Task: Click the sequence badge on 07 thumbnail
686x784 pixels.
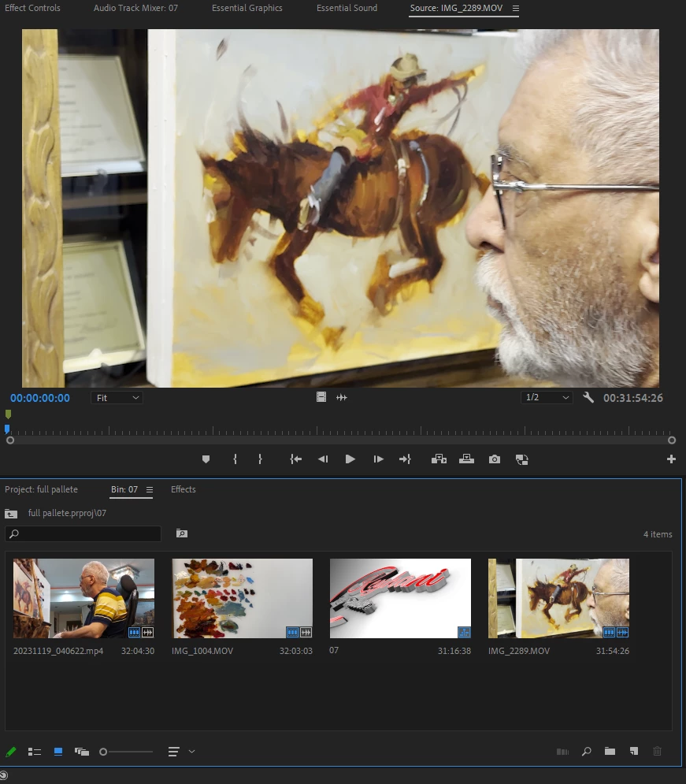Action: point(464,632)
